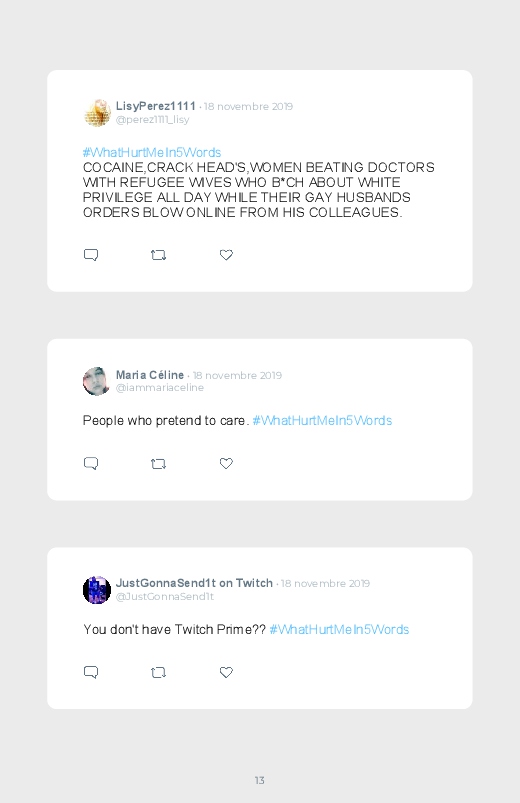Screen dimensions: 520x803
Task: Click the JustGonnaSend1t on Twitch display name
Action: (194, 583)
